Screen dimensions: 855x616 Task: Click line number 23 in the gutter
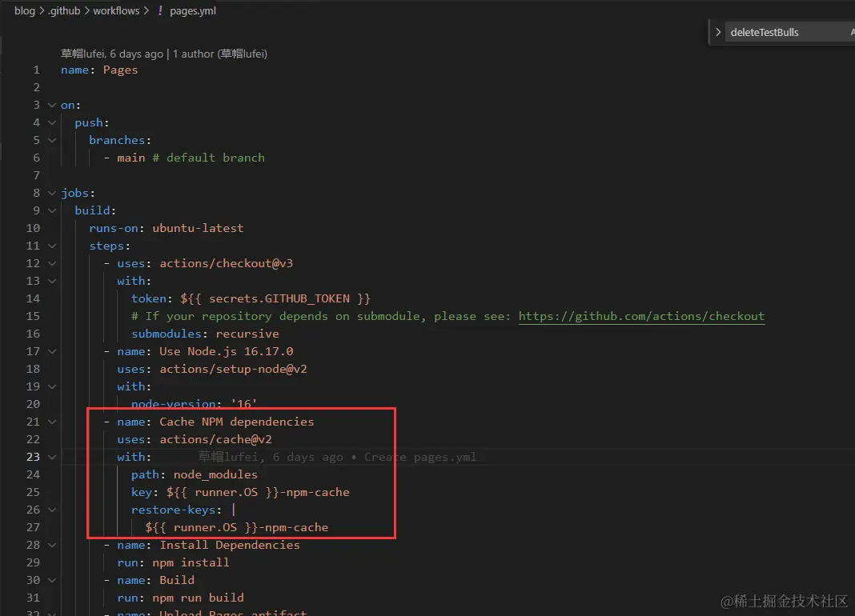33,457
